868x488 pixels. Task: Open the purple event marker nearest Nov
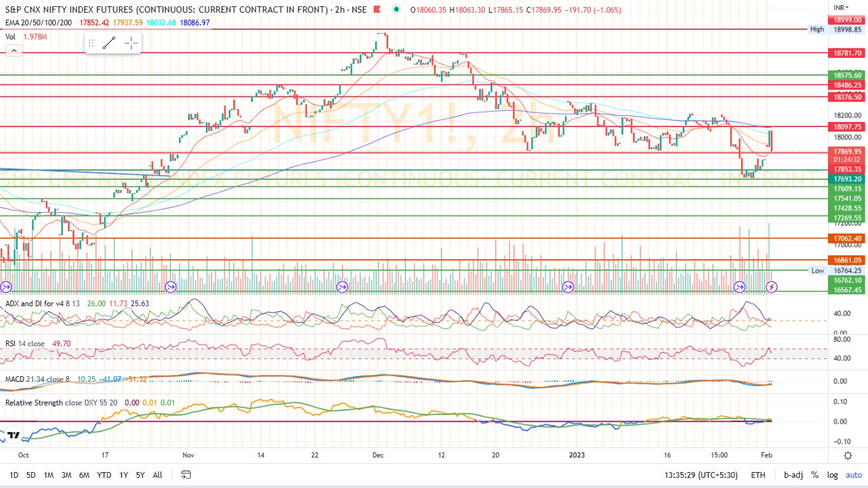click(x=170, y=287)
